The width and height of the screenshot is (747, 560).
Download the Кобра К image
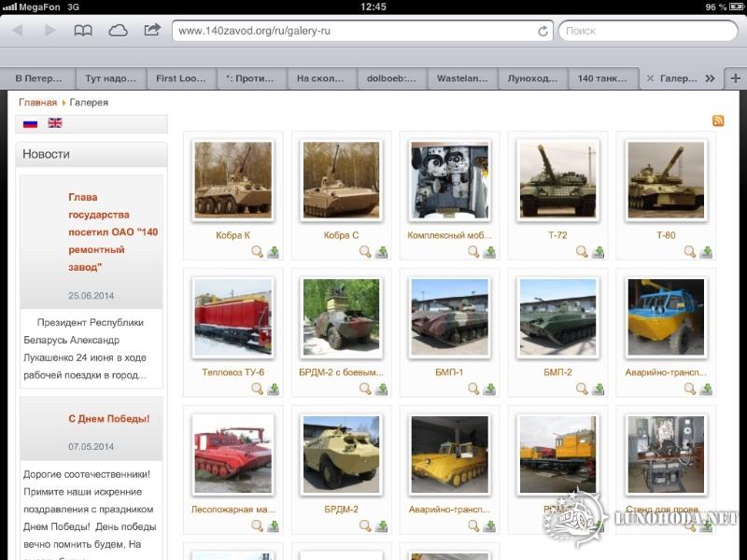tap(273, 252)
